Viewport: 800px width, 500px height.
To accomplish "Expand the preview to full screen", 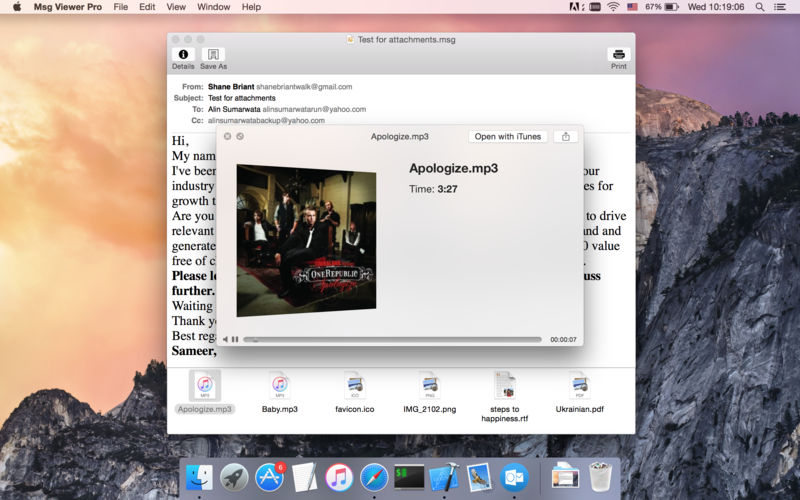I will pos(240,136).
